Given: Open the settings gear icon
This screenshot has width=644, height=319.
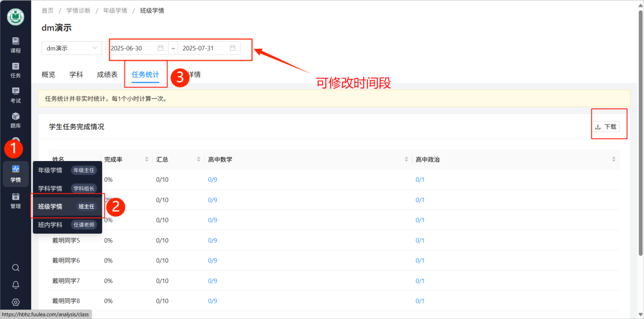Looking at the screenshot, I should pos(16,302).
